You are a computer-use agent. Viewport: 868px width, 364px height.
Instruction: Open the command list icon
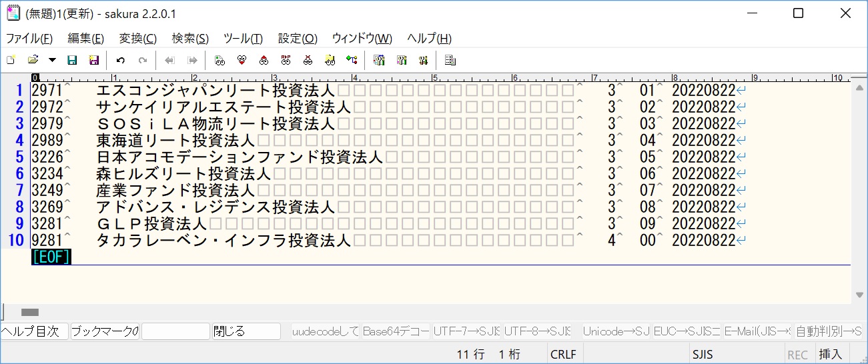(450, 60)
